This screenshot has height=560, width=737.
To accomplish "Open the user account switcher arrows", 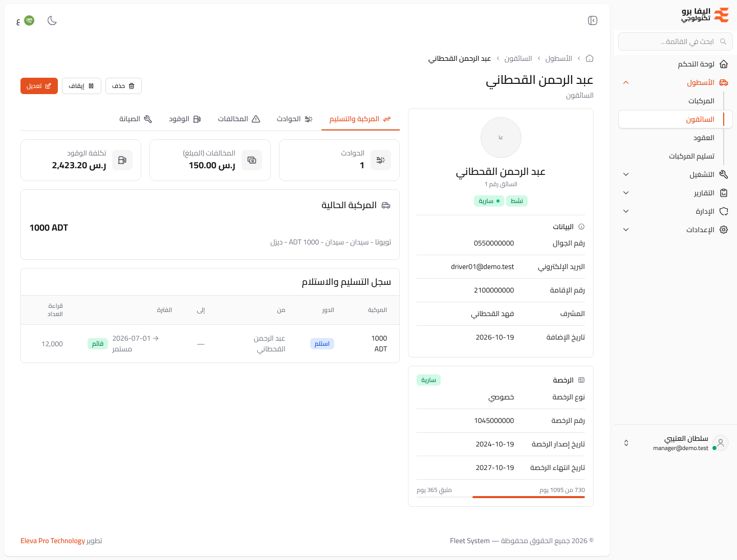I will [x=626, y=443].
